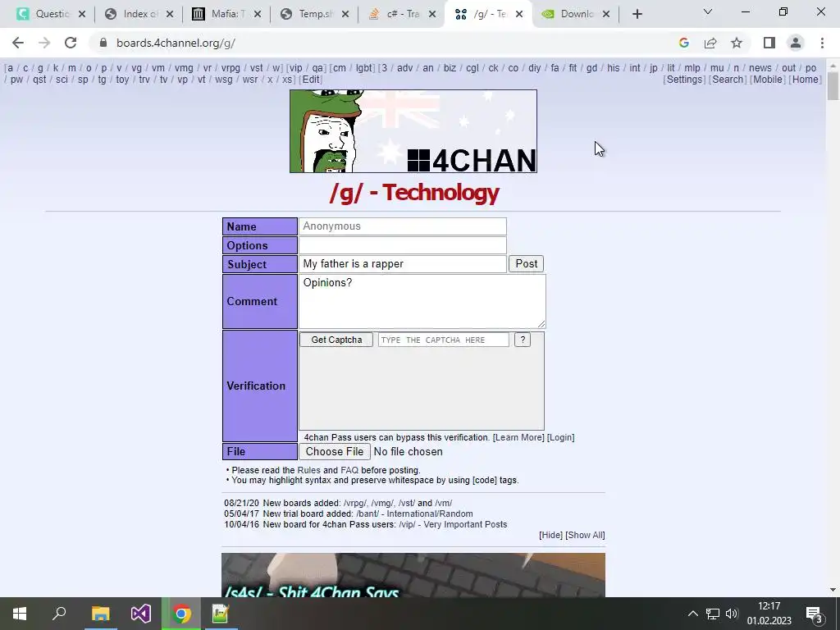Image resolution: width=840 pixels, height=630 pixels.
Task: Open the browser side panel icon
Action: click(x=769, y=43)
